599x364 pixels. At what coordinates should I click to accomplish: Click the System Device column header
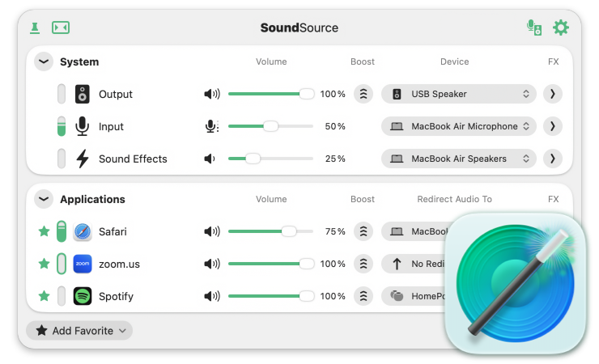[x=454, y=61]
